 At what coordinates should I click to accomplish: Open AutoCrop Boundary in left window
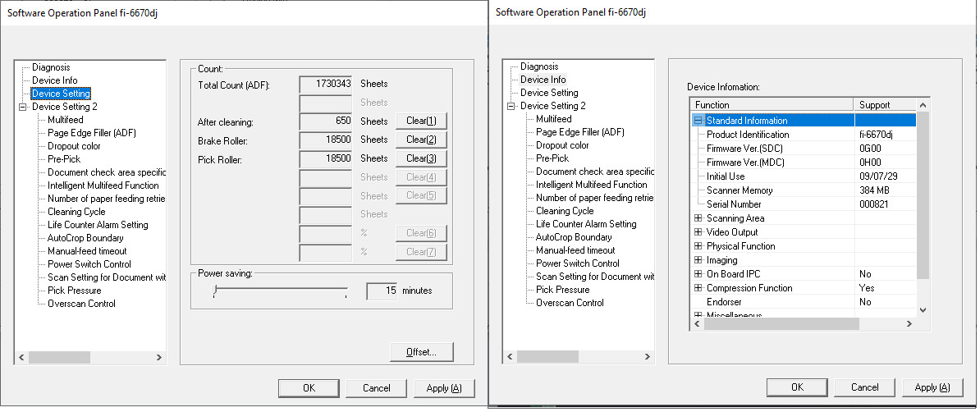pyautogui.click(x=85, y=238)
